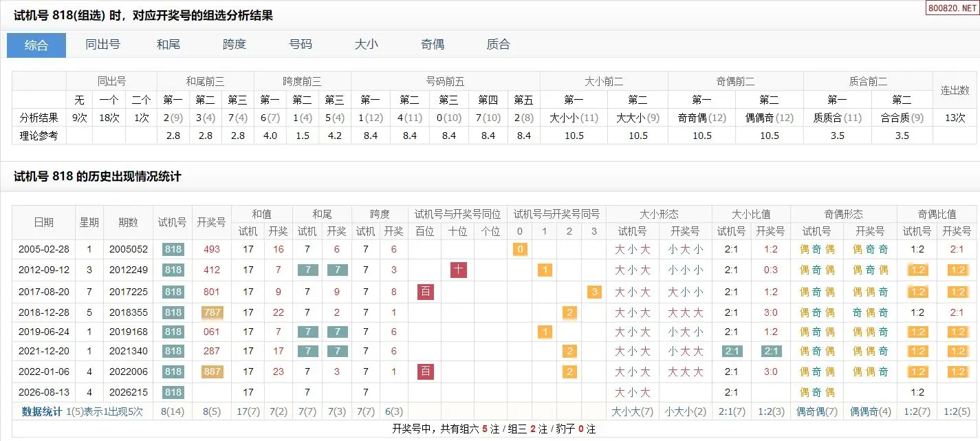Open the 和尾 tab
Viewport: 980px width, 441px height.
tap(168, 45)
